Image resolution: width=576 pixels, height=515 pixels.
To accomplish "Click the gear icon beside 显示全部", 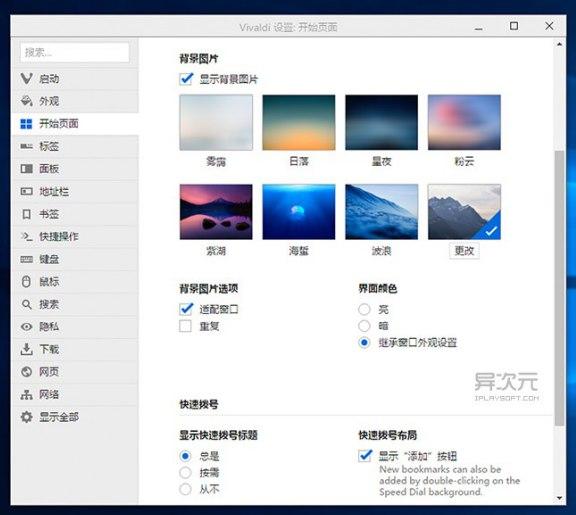I will tap(26, 417).
